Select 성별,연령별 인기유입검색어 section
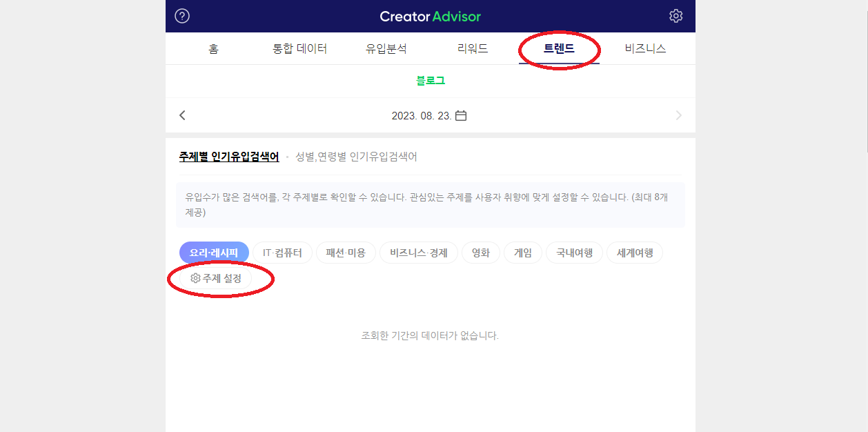868x432 pixels. click(x=356, y=157)
